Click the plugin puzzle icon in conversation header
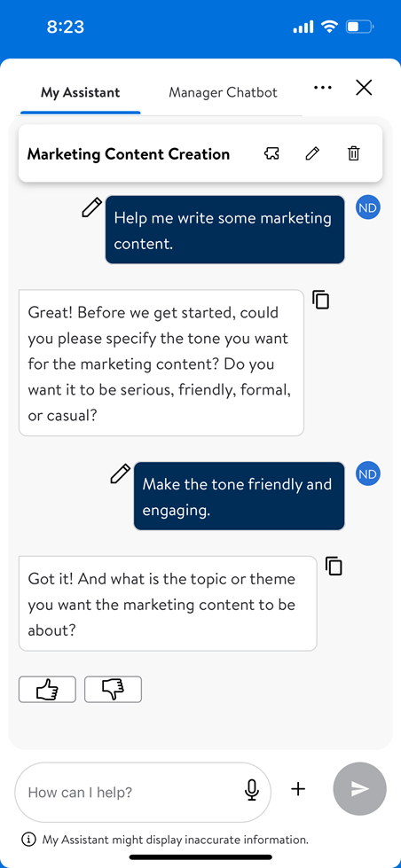The image size is (401, 868). tap(271, 153)
